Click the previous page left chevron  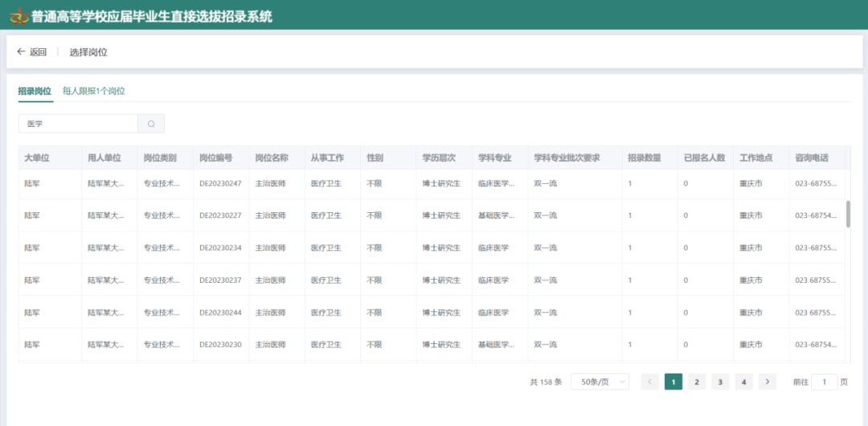650,382
